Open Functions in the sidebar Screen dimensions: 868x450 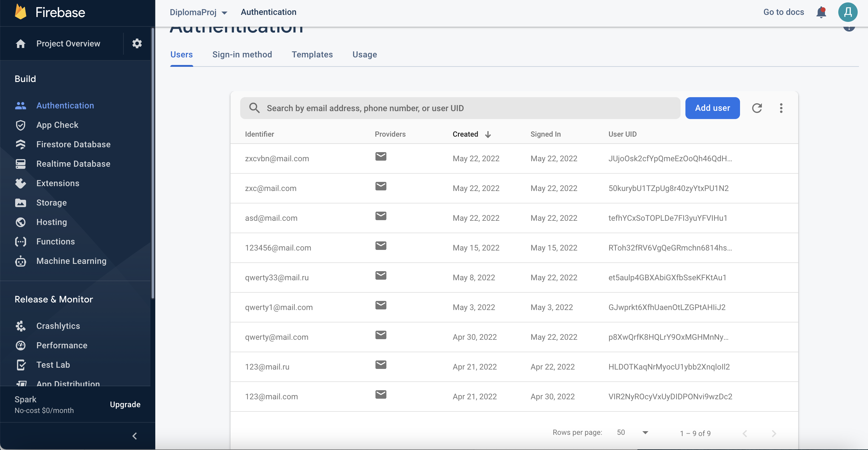pyautogui.click(x=56, y=241)
